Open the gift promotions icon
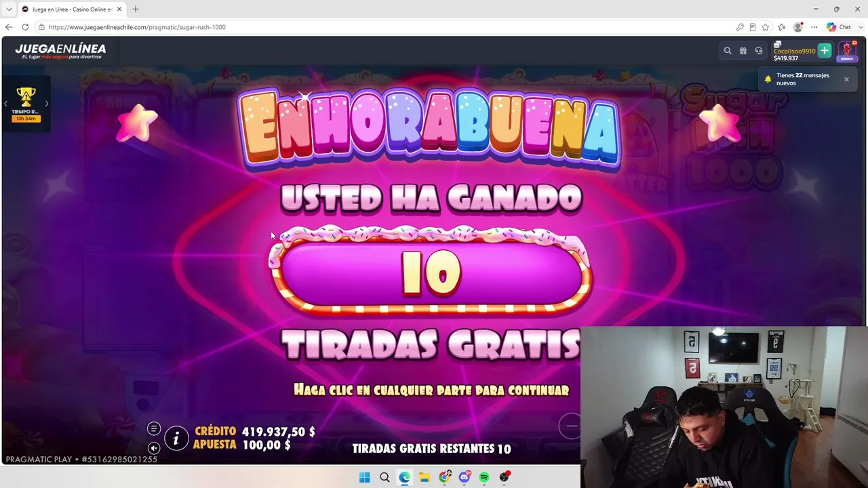Image resolution: width=868 pixels, height=488 pixels. 743,51
